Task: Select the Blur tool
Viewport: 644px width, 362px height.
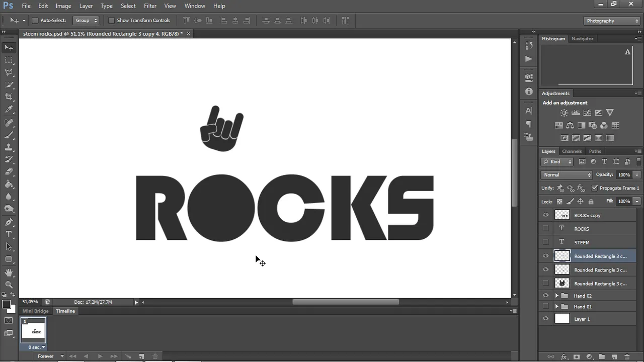Action: 9,197
